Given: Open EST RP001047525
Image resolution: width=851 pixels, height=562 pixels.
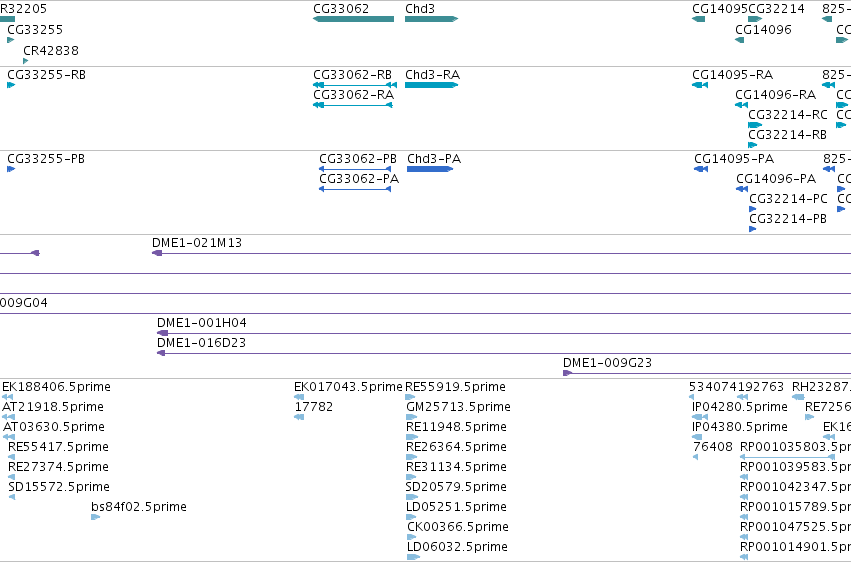Looking at the screenshot, I should click(x=744, y=537).
